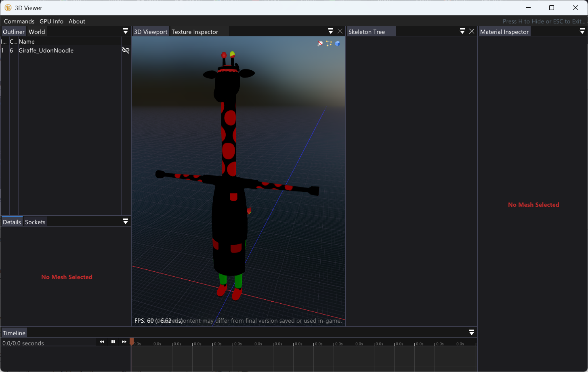
Task: Close the Skeleton Tree panel
Action: pos(472,32)
